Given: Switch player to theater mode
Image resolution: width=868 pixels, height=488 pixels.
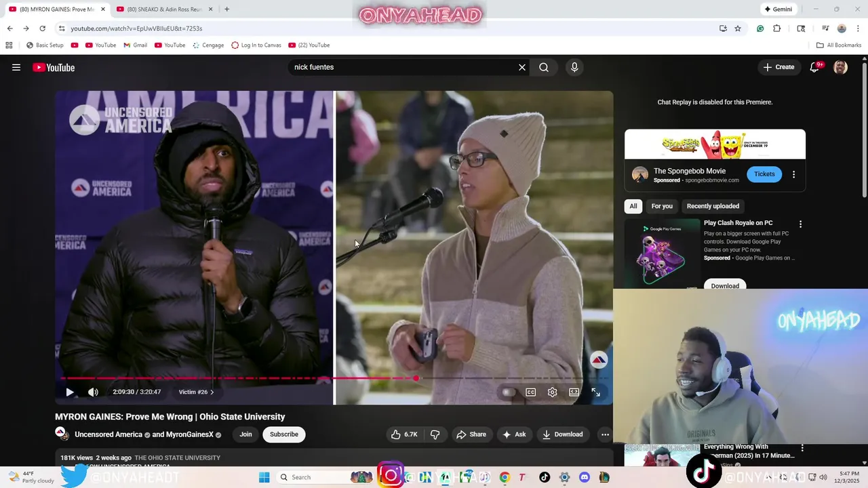Looking at the screenshot, I should pos(574,392).
